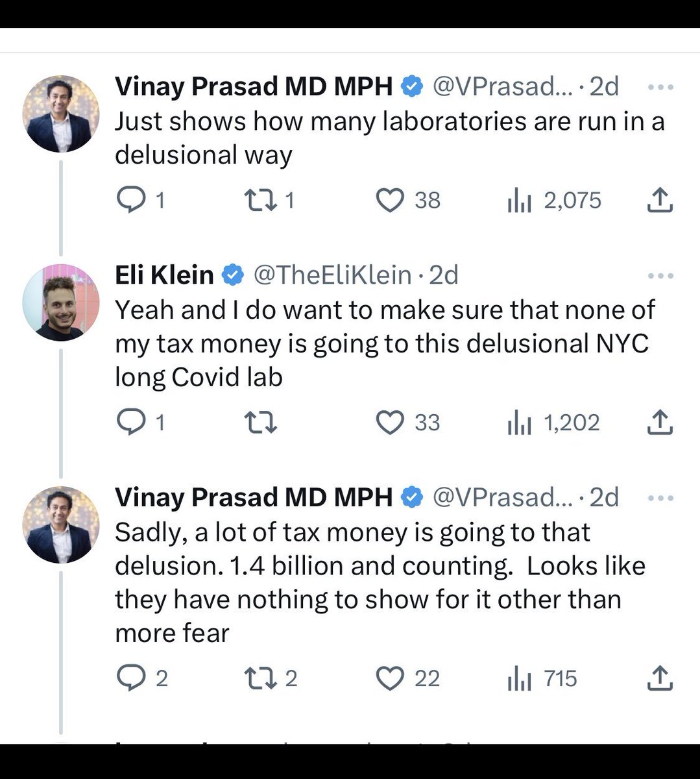
Task: Share Eli Klein's tweet
Action: pyautogui.click(x=660, y=423)
